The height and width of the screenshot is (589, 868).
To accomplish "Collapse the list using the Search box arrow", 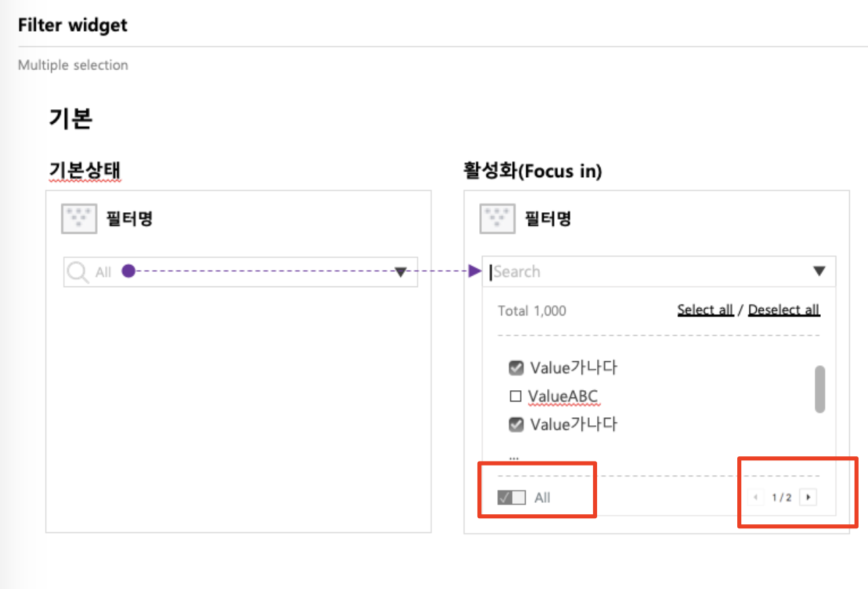I will [x=819, y=272].
